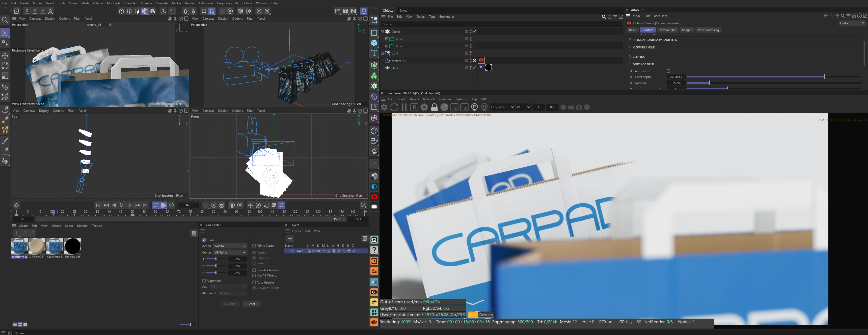Toggle Auto focus checkbox in Depth of Field
This screenshot has height=335, width=868.
668,71
